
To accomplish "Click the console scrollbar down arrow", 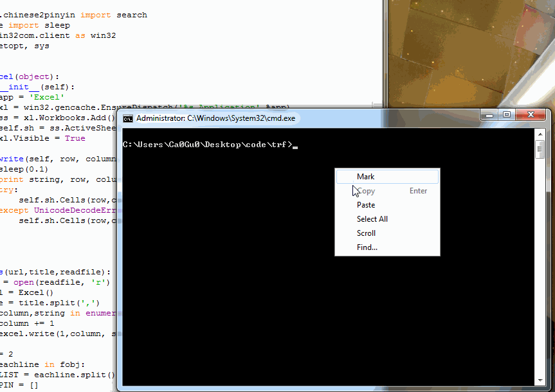I will 540,380.
